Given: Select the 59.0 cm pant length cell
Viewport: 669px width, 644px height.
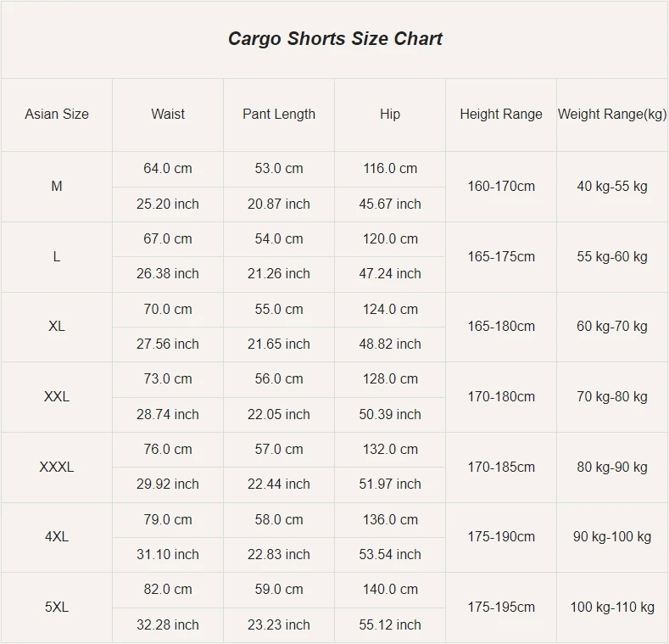Looking at the screenshot, I should point(279,590).
